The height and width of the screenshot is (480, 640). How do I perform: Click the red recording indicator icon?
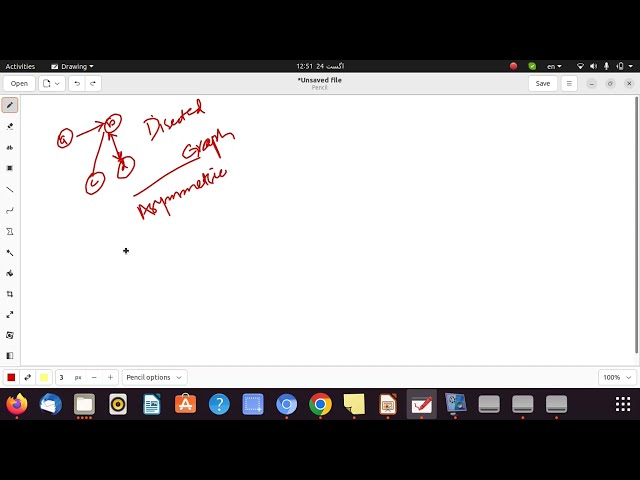pyautogui.click(x=513, y=66)
